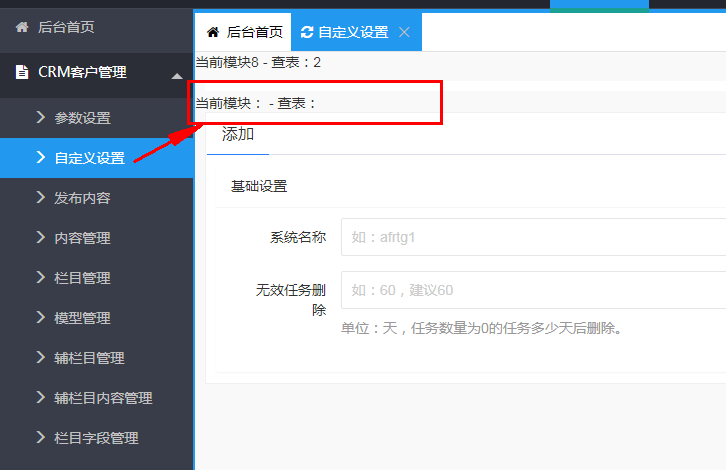Open 参数设置 in the sidebar

click(x=82, y=118)
